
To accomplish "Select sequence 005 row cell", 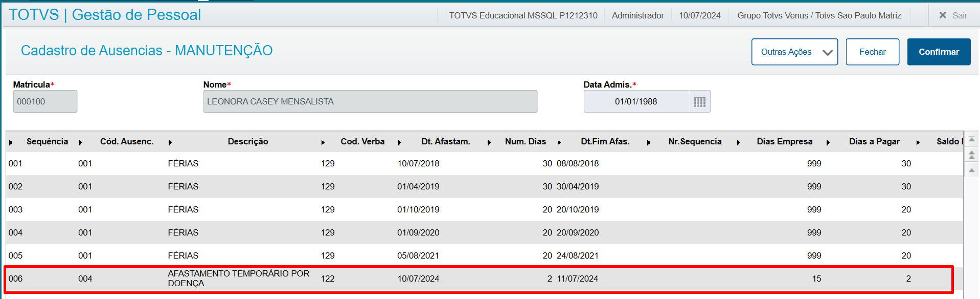I will pyautogui.click(x=16, y=255).
